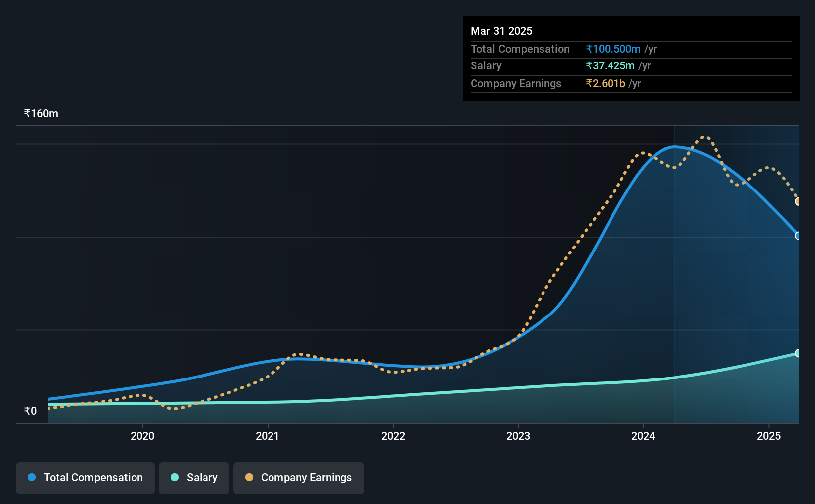Click the blue Total Compensation legend dot
Image resolution: width=815 pixels, height=504 pixels.
[32, 477]
